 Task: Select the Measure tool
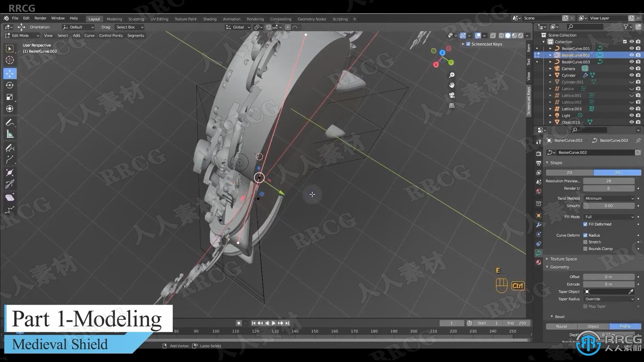10,134
